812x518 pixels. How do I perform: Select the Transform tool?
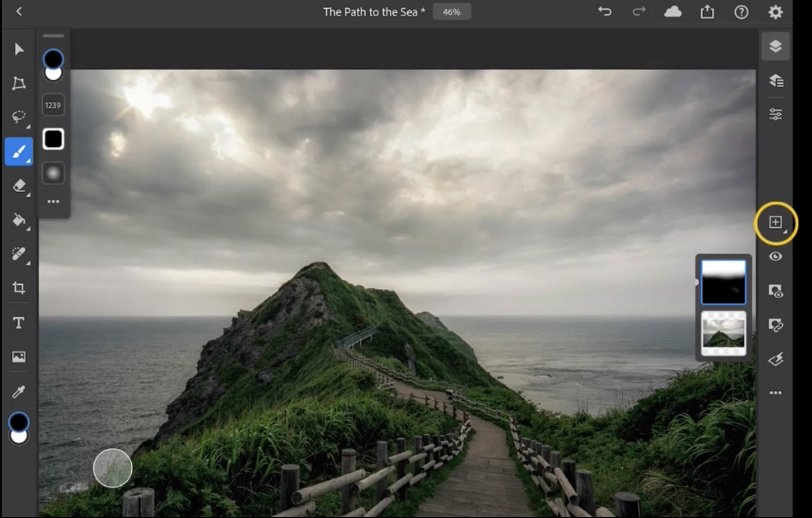19,83
